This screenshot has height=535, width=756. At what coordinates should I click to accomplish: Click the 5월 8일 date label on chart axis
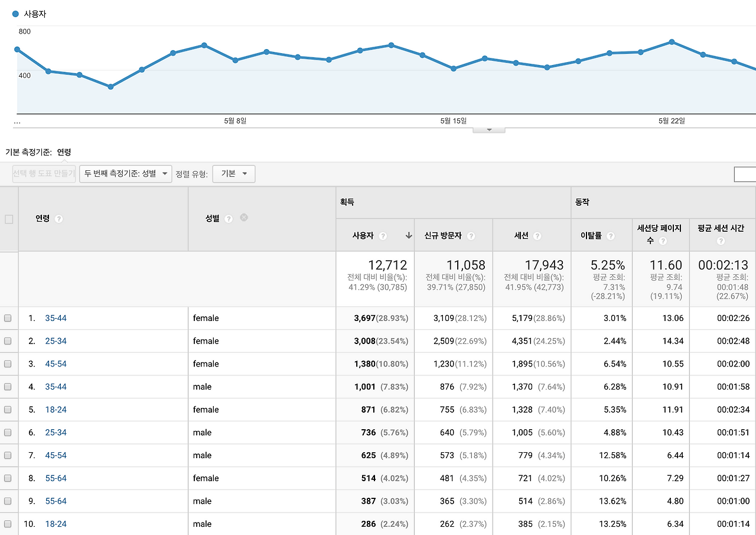(235, 121)
